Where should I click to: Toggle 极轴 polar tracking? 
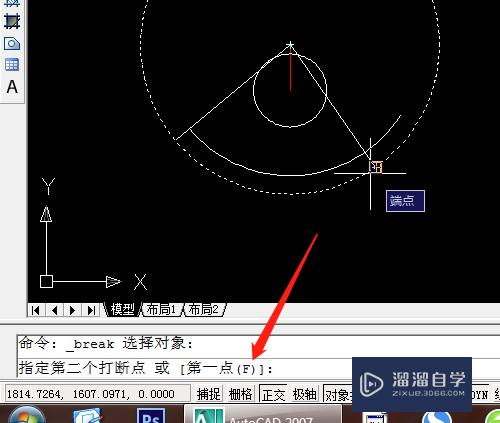point(305,394)
